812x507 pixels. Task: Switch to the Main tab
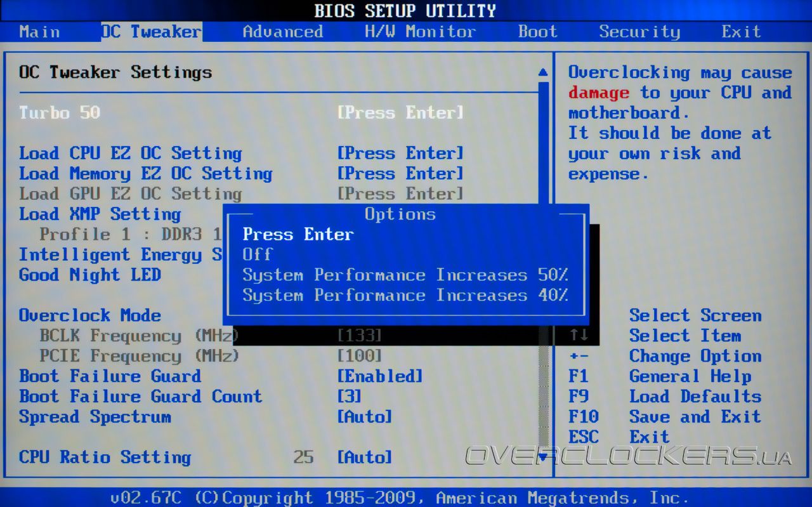click(x=39, y=32)
